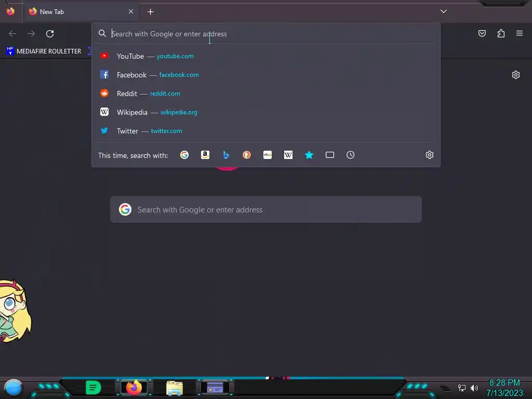Open the network tray icon
This screenshot has height=399, width=532.
tap(462, 388)
